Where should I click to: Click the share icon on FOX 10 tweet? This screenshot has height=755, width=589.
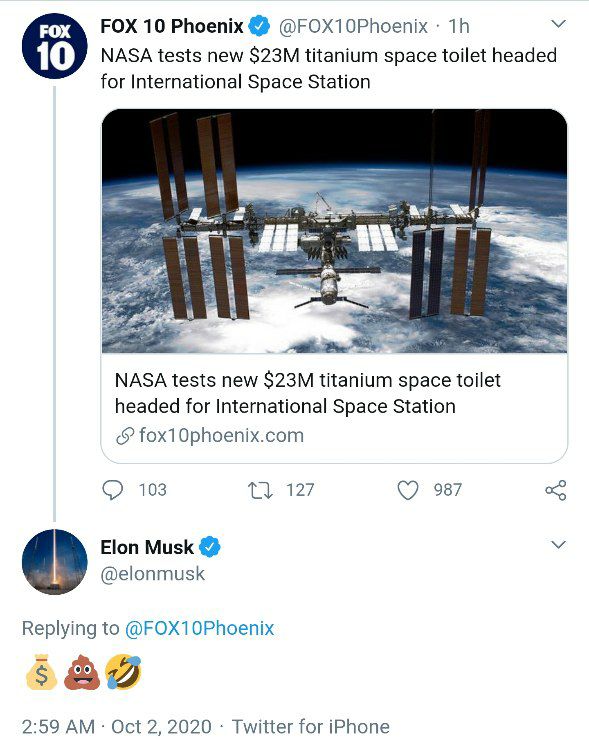pos(556,490)
